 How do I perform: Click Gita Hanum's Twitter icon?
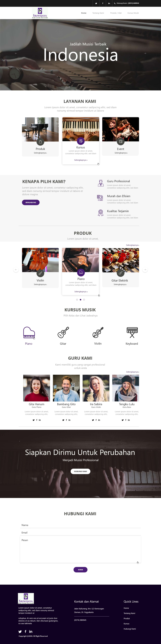(34, 420)
